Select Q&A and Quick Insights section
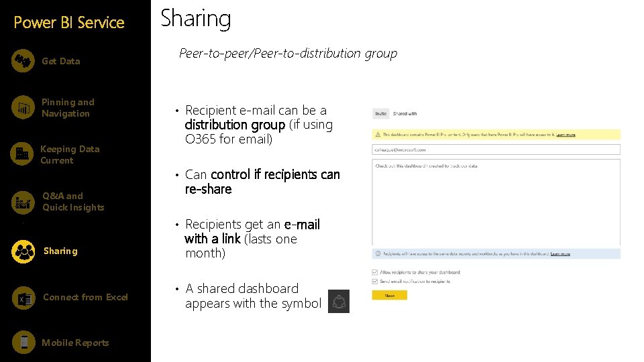The height and width of the screenshot is (362, 644). (x=73, y=202)
